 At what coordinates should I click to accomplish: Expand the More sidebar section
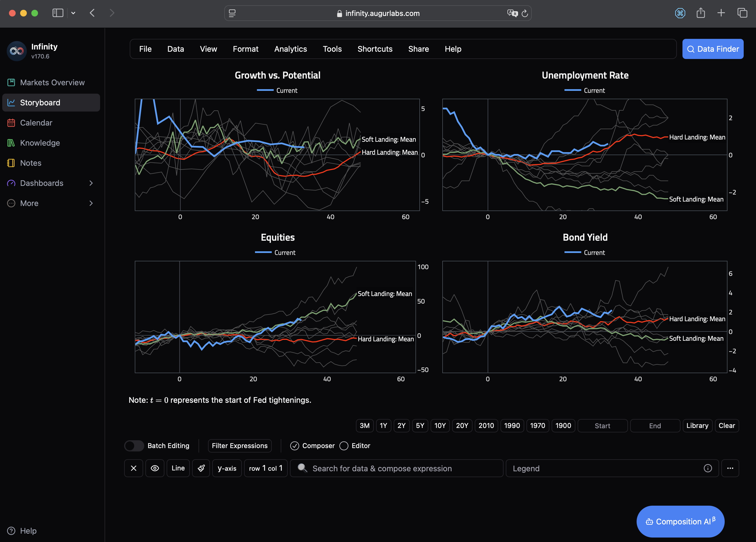pos(91,203)
